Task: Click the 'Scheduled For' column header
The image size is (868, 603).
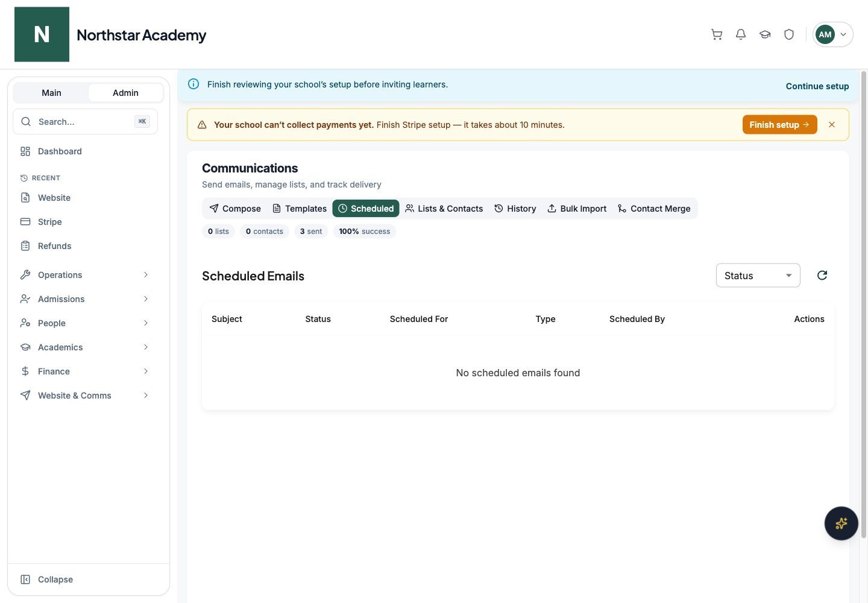Action: (x=419, y=319)
